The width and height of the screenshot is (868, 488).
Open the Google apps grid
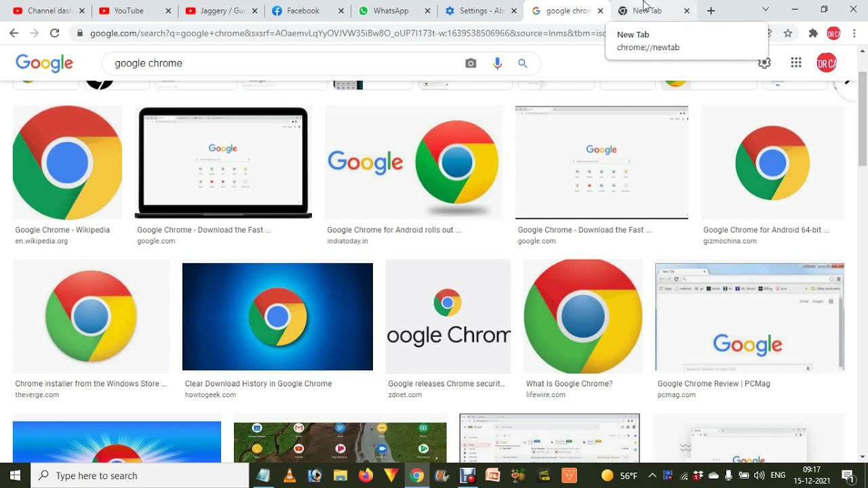(796, 63)
